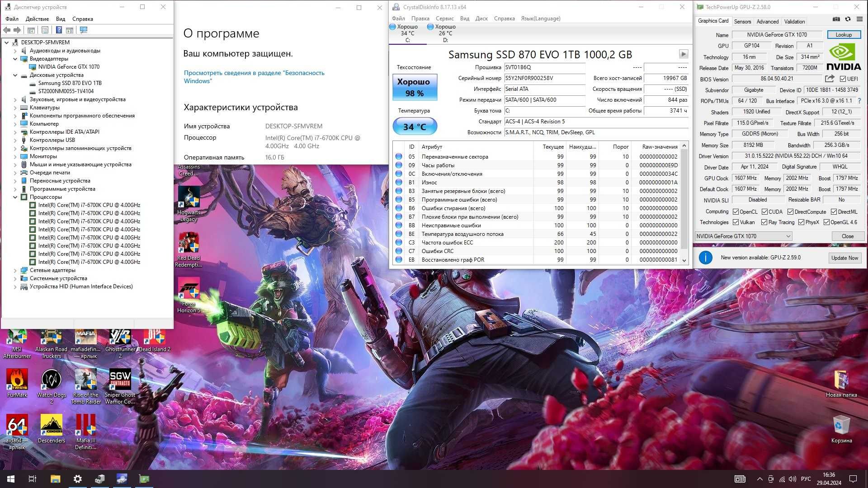Click Close button in GPU-Z
Viewport: 868px width, 488px height.
point(848,236)
